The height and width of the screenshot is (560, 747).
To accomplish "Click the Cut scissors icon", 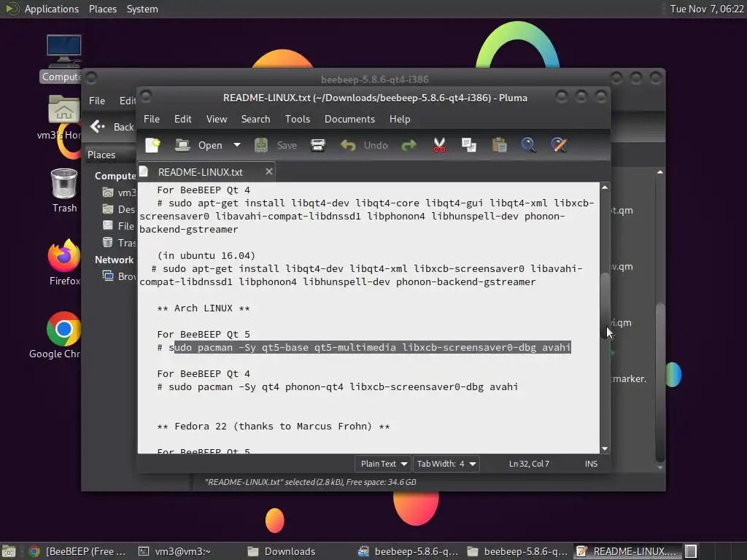I will click(x=439, y=145).
